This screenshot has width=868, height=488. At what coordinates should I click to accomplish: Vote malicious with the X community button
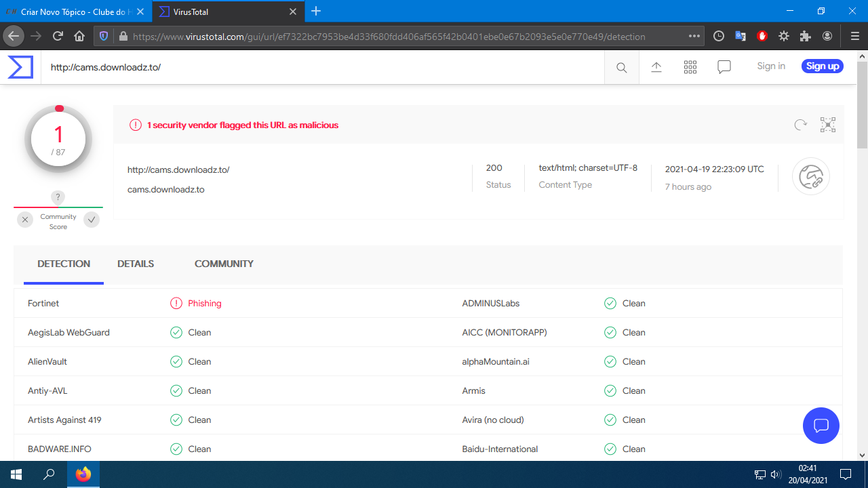pos(25,220)
